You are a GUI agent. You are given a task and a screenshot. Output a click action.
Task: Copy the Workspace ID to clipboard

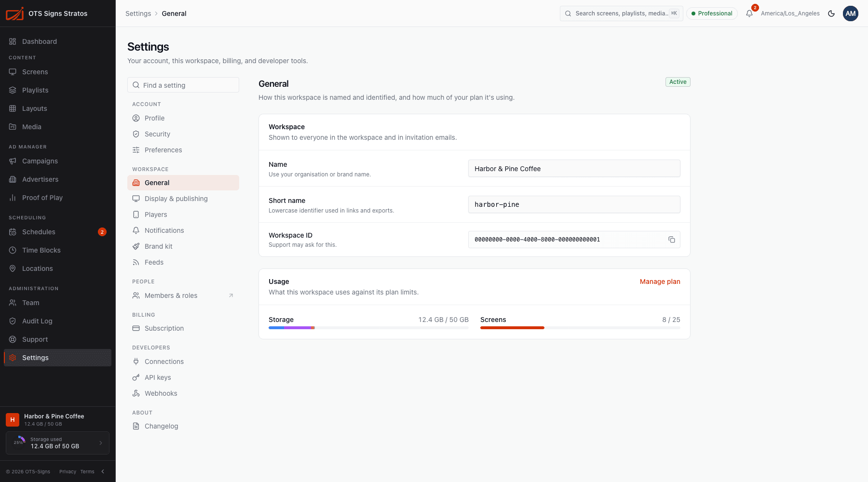tap(671, 240)
